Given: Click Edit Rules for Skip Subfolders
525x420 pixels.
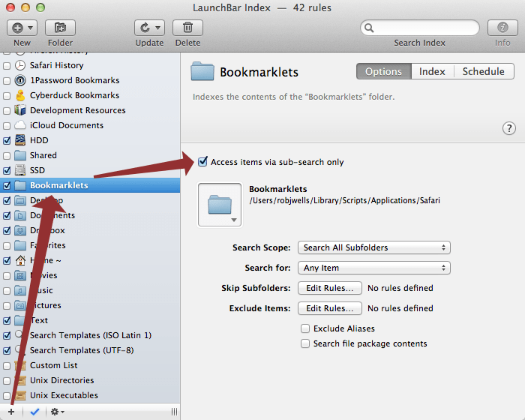Looking at the screenshot, I should point(330,288).
